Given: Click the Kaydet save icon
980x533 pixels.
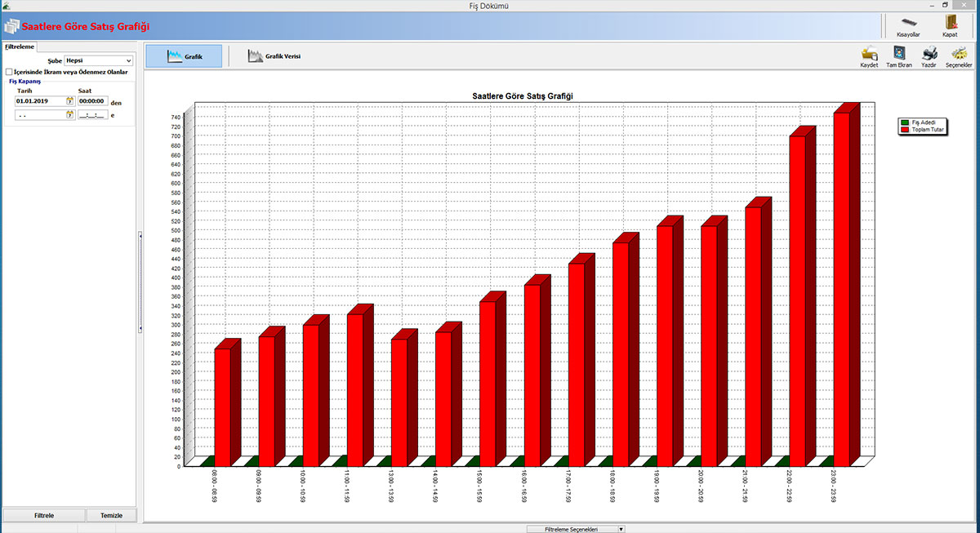Looking at the screenshot, I should (x=869, y=54).
